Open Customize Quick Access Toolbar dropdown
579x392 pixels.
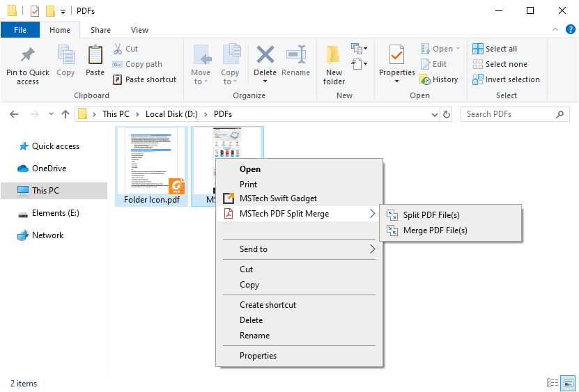click(x=63, y=12)
